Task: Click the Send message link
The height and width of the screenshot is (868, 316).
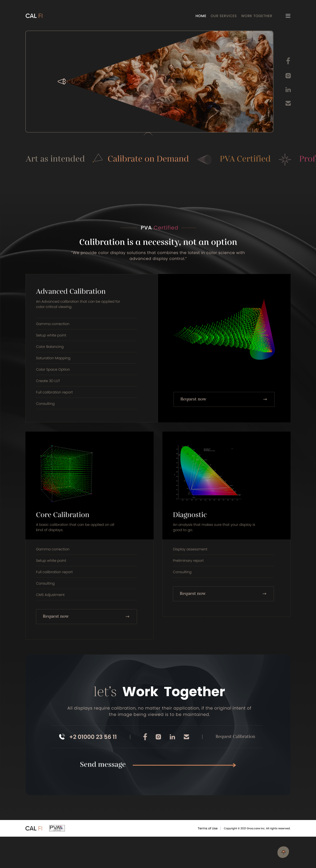Action: click(x=103, y=764)
